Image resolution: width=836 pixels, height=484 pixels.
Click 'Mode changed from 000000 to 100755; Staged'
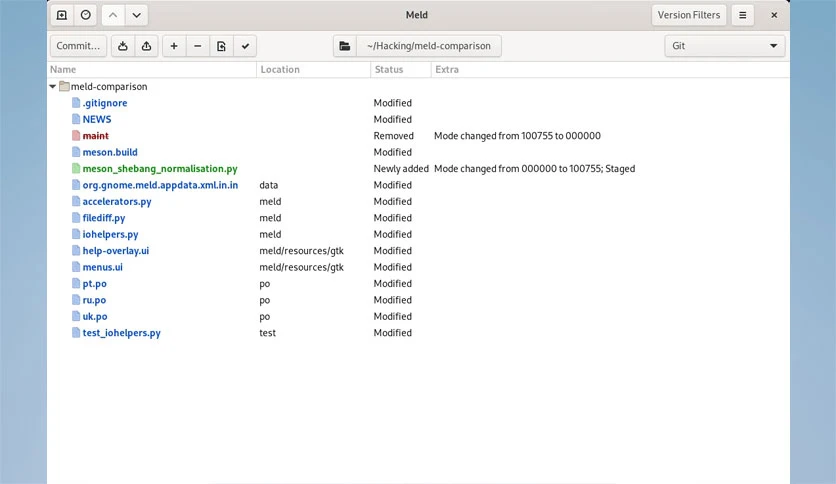pyautogui.click(x=534, y=169)
